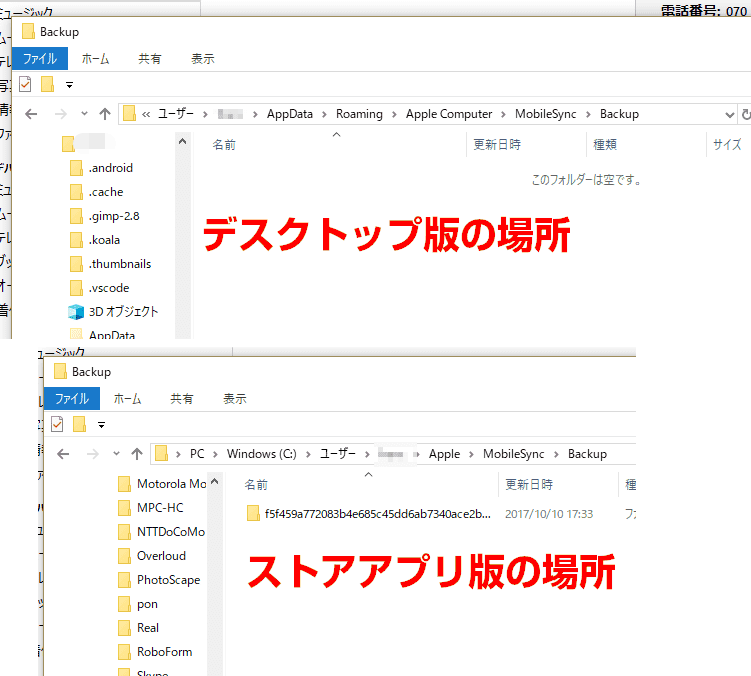Click Roaming in top window address bar
751x676 pixels.
[x=359, y=114]
